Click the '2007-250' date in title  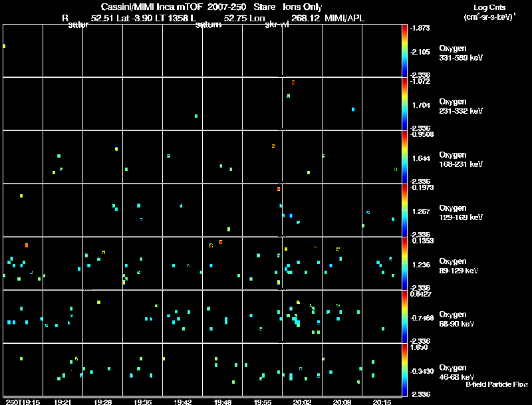point(227,7)
